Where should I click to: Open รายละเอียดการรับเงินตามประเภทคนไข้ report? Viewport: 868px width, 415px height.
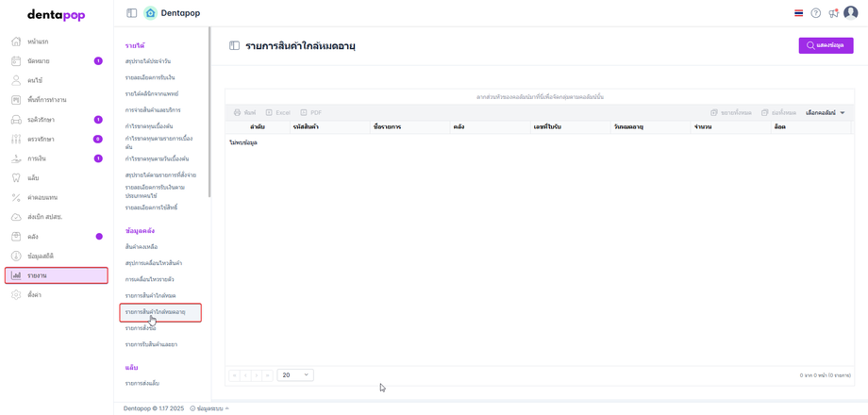pos(155,191)
